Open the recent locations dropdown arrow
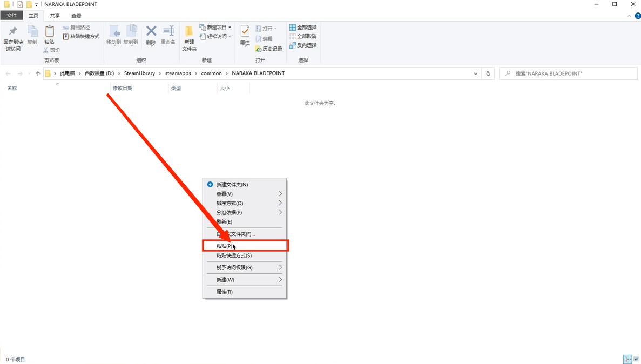This screenshot has width=641, height=364. [30, 73]
